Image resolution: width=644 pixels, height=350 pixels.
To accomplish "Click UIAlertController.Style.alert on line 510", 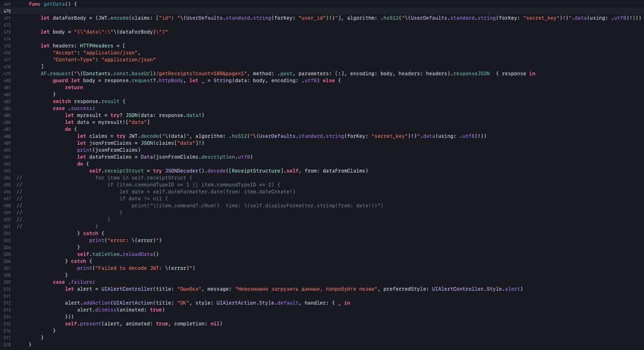I will (x=477, y=289).
